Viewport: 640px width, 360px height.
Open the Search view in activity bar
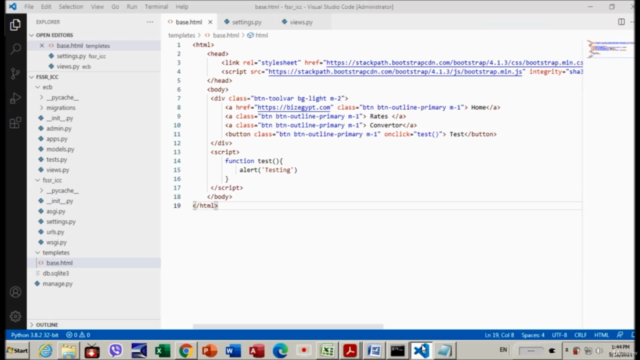[x=15, y=49]
